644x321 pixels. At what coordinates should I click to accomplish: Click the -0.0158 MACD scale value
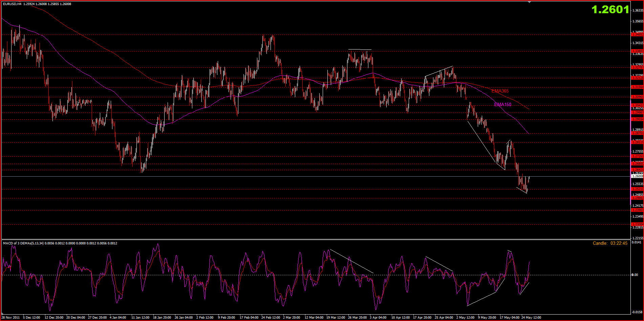(x=637, y=312)
